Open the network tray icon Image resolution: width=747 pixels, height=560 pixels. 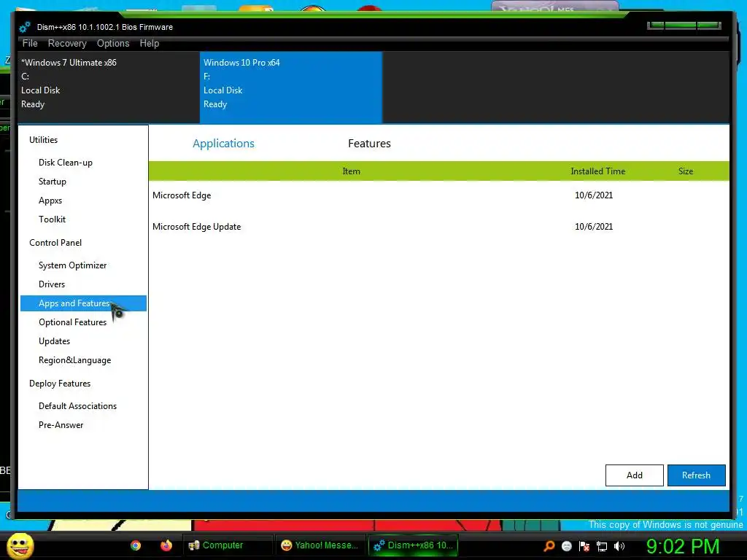(602, 545)
